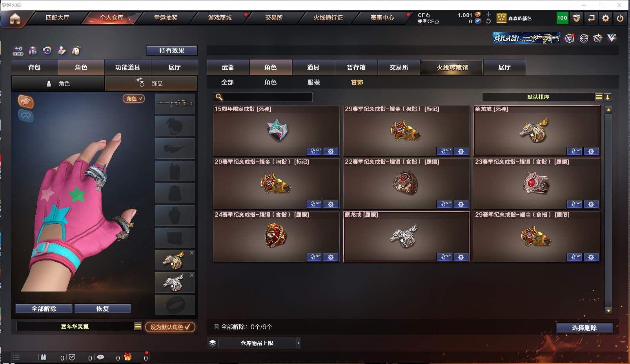The height and width of the screenshot is (364, 630).
Task: Click the power exit icon
Action: pos(620,18)
